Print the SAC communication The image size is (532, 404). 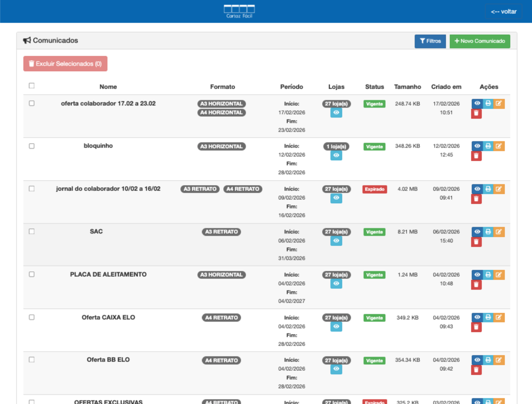[488, 232]
